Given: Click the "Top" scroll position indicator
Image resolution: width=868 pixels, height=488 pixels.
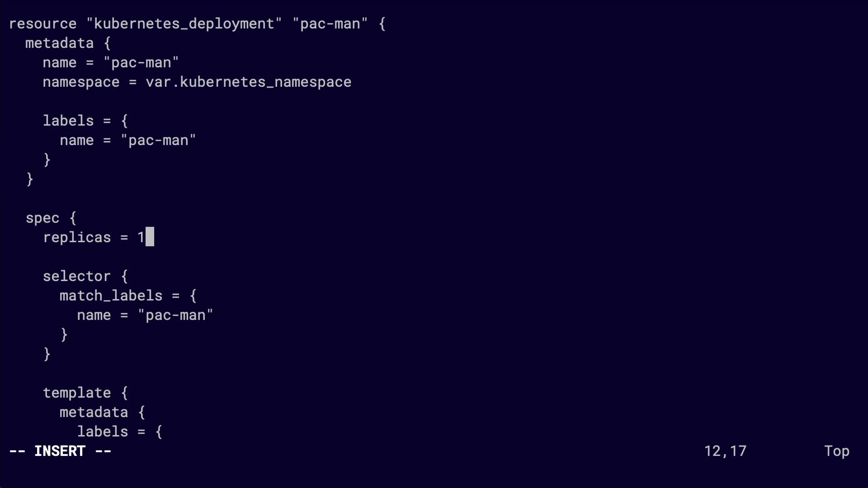Looking at the screenshot, I should click(x=836, y=451).
